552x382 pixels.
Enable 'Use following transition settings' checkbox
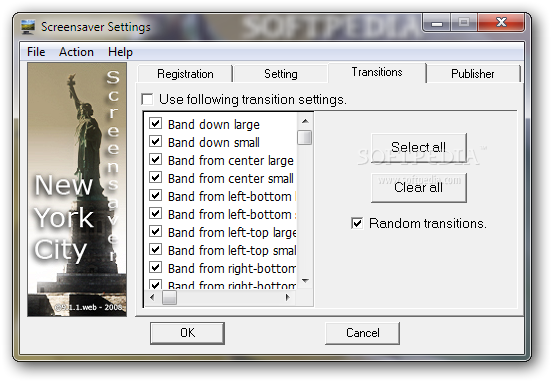[x=147, y=99]
